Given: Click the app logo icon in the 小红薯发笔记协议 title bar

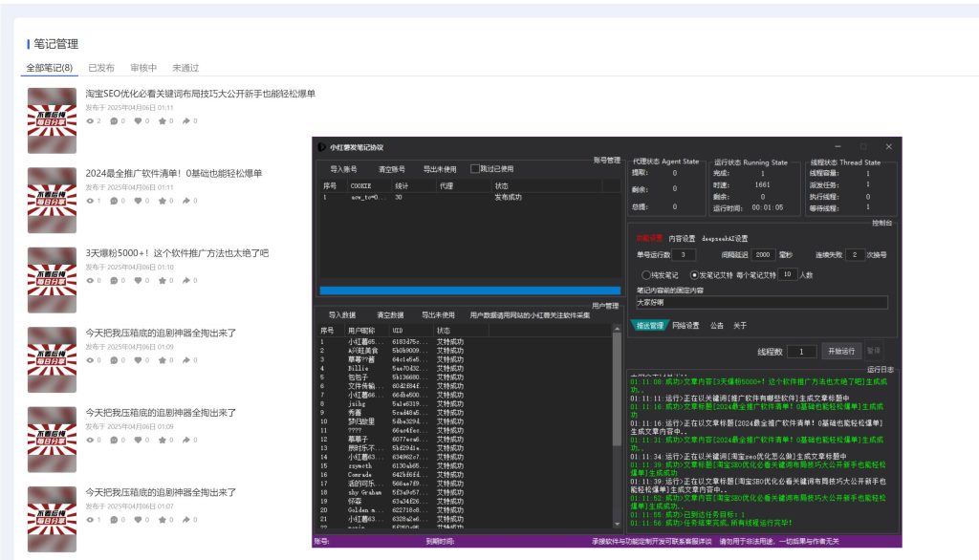Looking at the screenshot, I should 322,147.
